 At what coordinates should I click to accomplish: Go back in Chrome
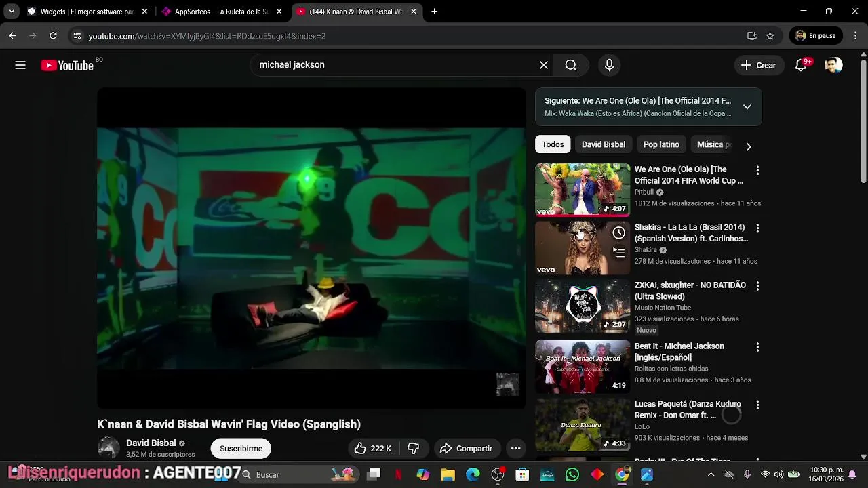[x=12, y=35]
